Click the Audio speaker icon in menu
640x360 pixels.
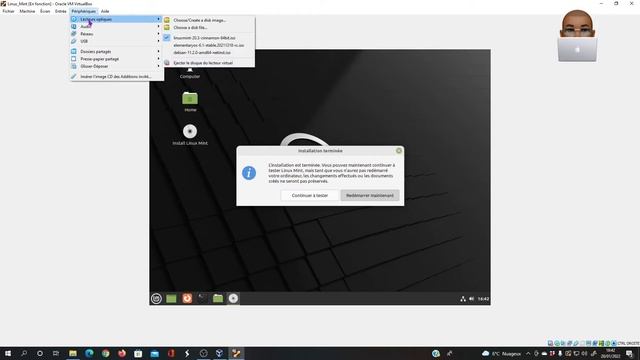tap(74, 27)
